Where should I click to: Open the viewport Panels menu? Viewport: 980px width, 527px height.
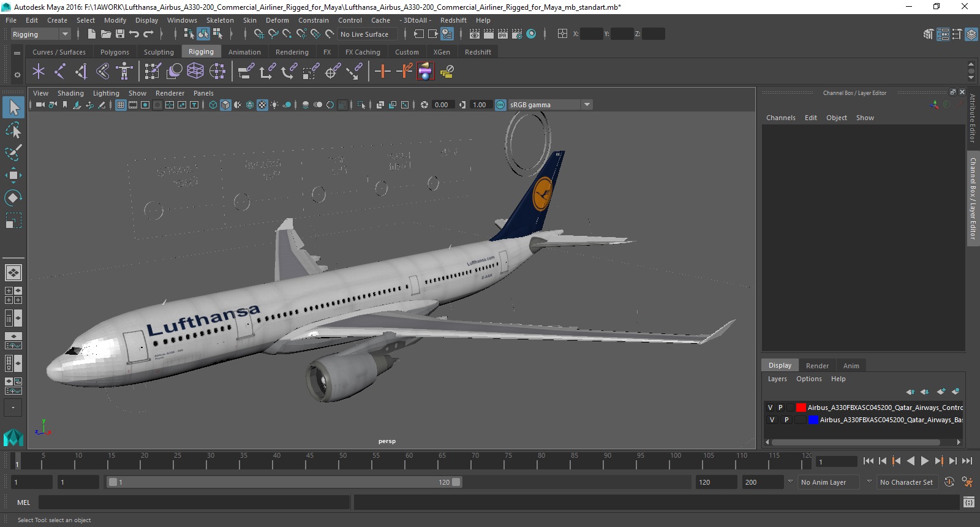pos(203,93)
